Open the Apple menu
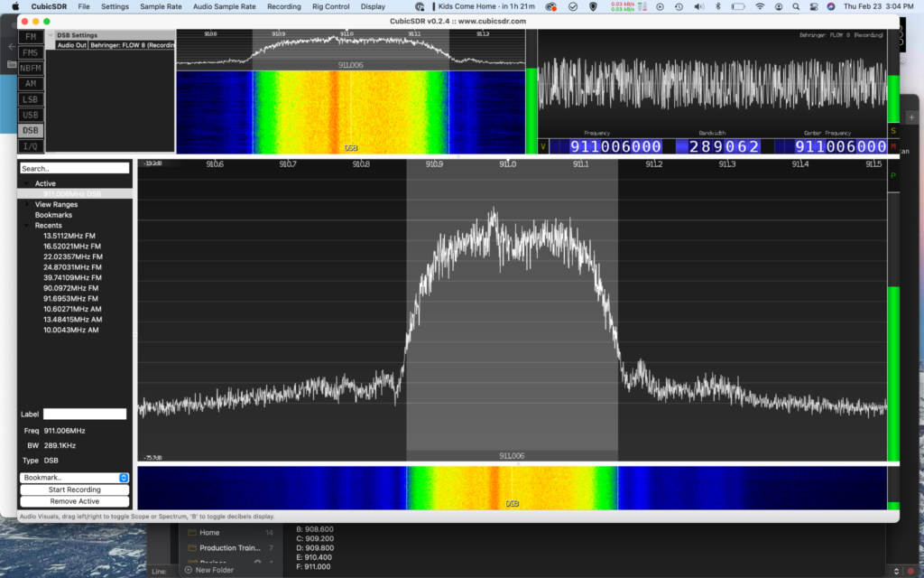This screenshot has width=924, height=578. coord(15,6)
